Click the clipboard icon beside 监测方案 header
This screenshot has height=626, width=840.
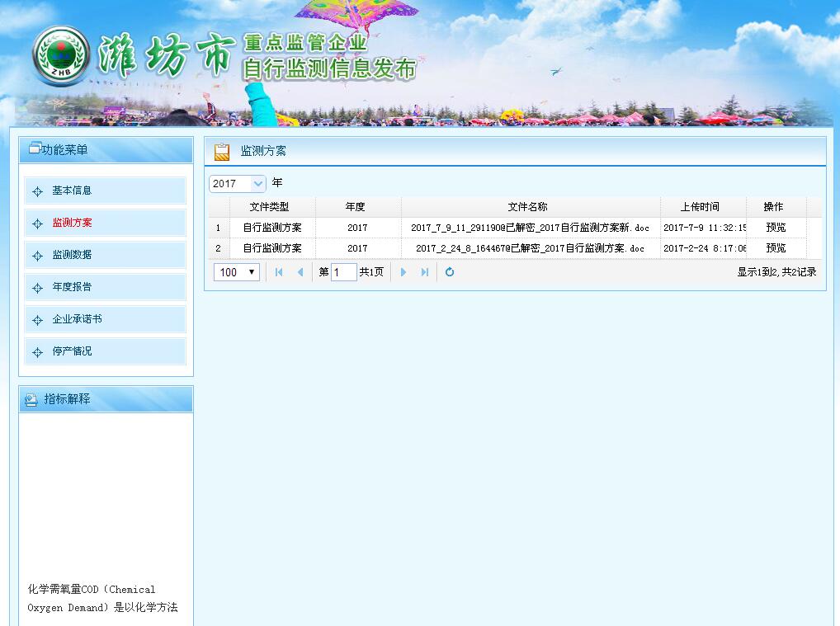[x=220, y=150]
